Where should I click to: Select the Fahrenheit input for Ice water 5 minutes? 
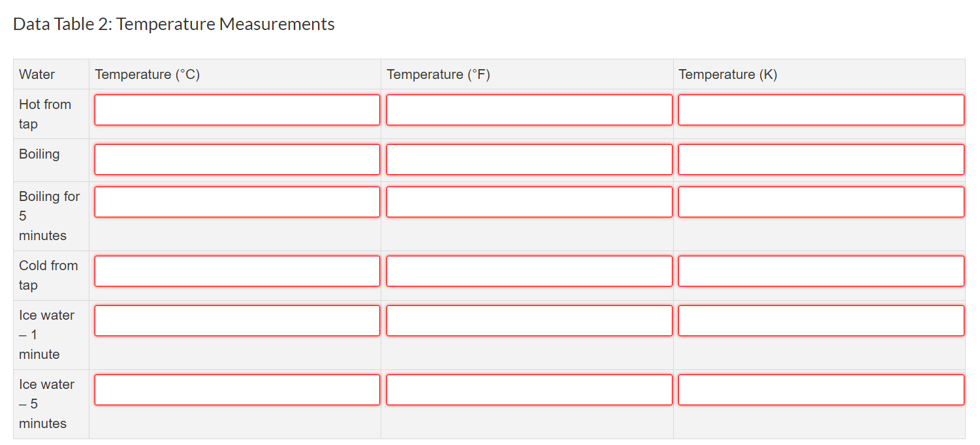click(x=529, y=390)
